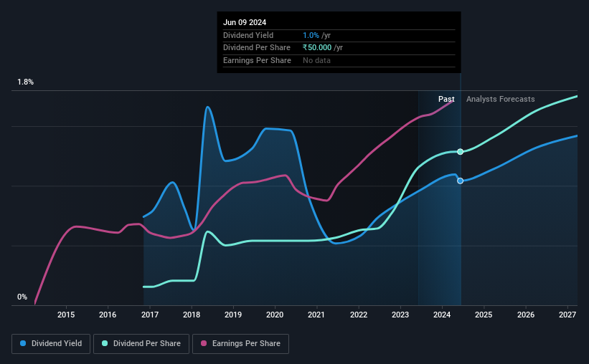This screenshot has height=364, width=589.
Task: Toggle the Dividend Per Share legend button
Action: [x=141, y=344]
